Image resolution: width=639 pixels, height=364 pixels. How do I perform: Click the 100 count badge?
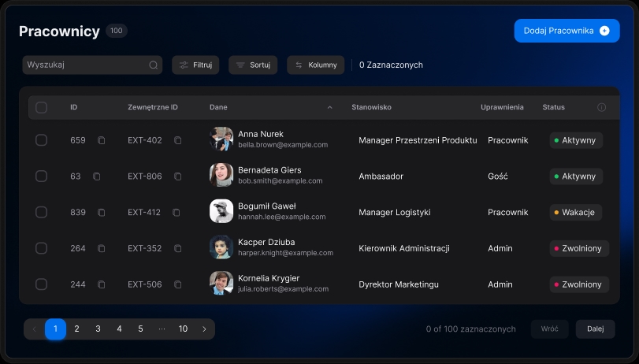[117, 31]
